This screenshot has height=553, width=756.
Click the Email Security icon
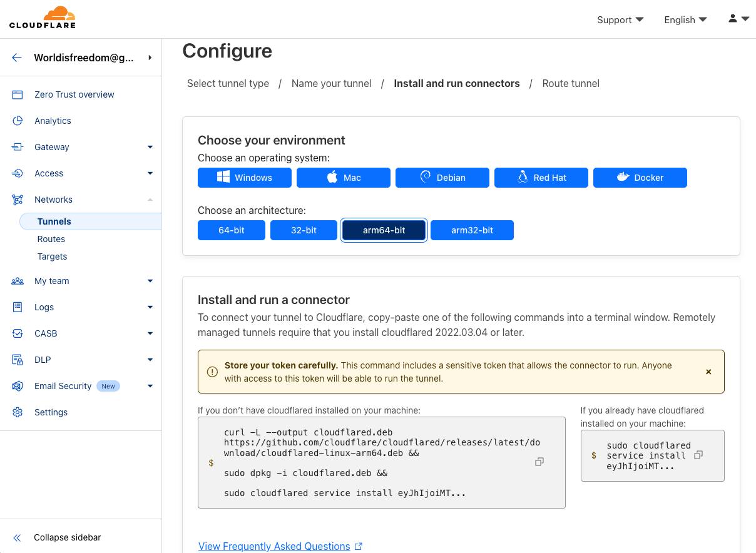(x=18, y=386)
